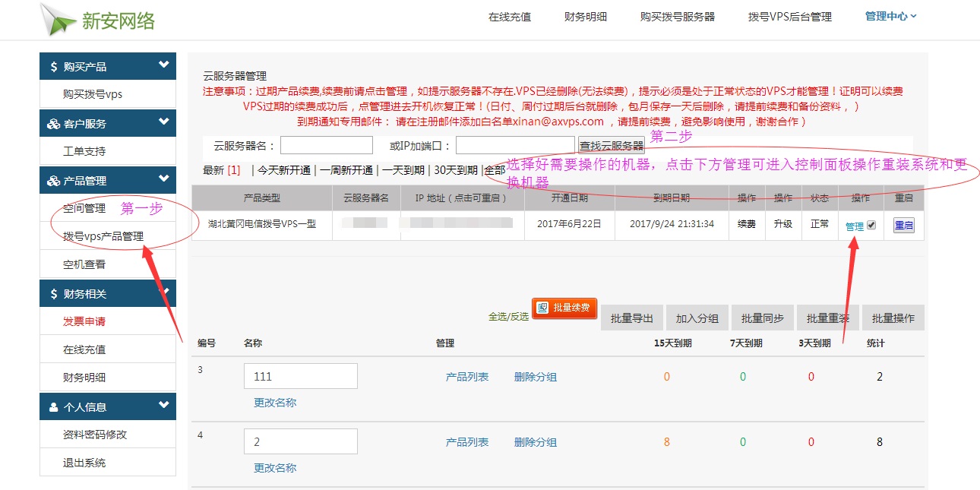
Task: Click 全选/反选 to toggle all selections
Action: click(x=508, y=316)
